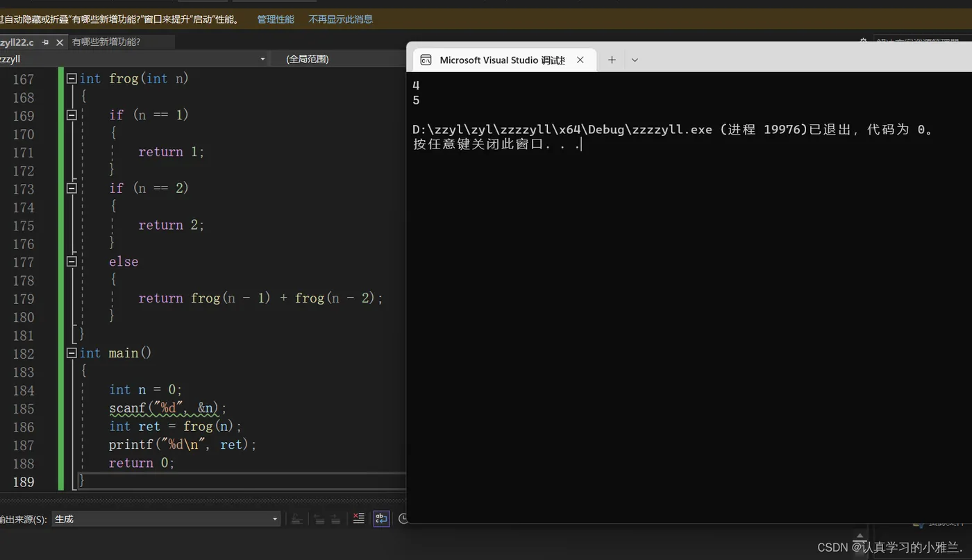The image size is (972, 560).
Task: Collapse the if (n == 2) block
Action: click(71, 188)
